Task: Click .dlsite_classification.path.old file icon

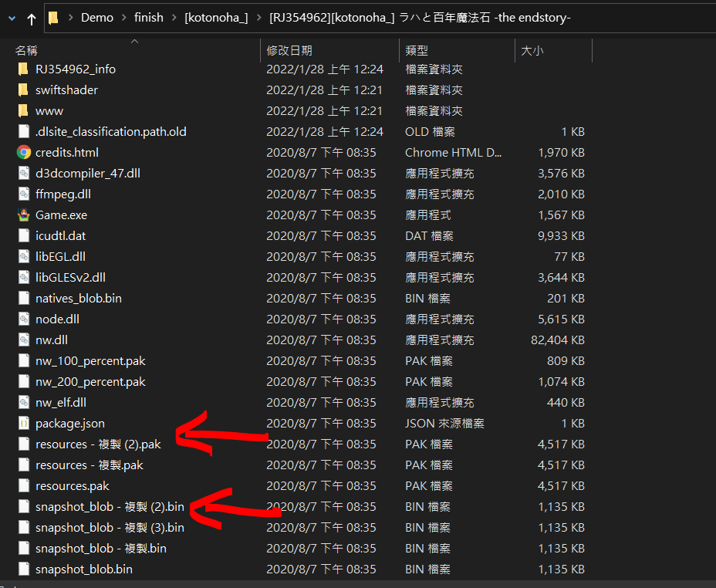Action: pyautogui.click(x=24, y=131)
